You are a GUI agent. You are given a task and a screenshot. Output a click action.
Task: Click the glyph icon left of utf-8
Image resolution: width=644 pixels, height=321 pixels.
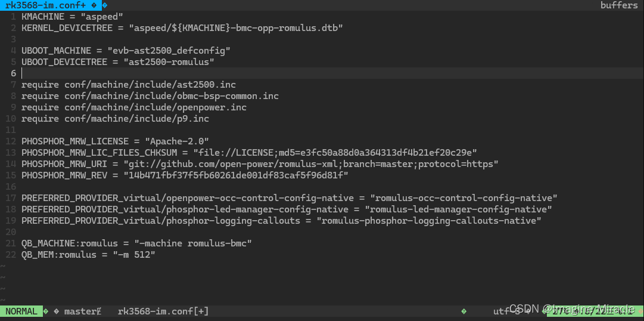pos(464,311)
